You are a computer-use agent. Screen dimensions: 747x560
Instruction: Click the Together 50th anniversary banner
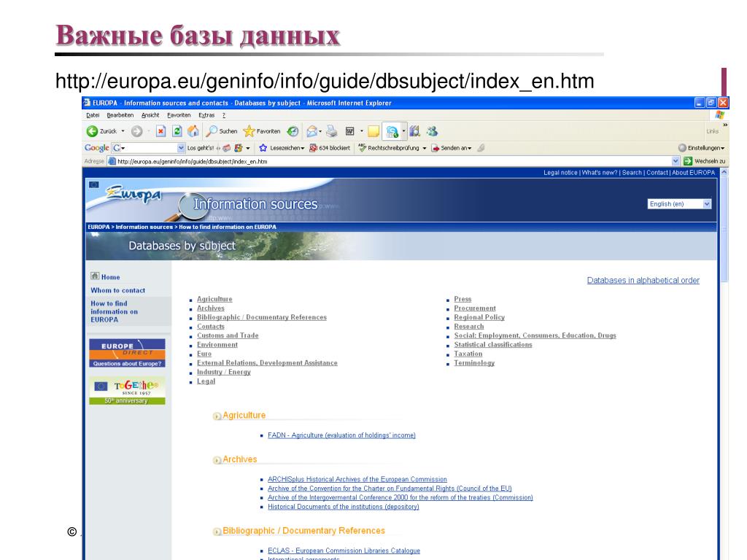click(127, 391)
